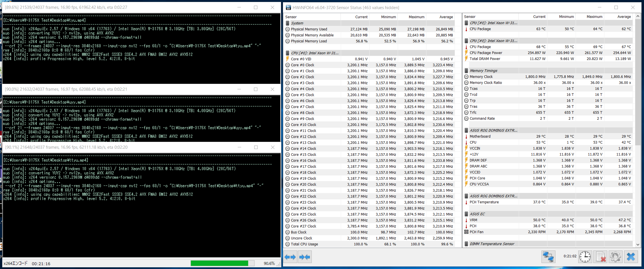This screenshot has height=269, width=644.
Task: Click the logging sheet icon with red X
Action: [600, 257]
